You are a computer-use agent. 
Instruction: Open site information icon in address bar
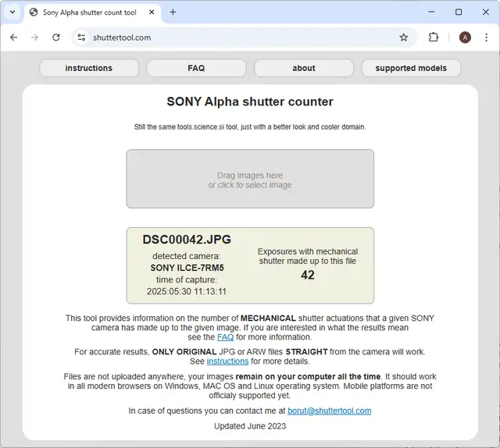(81, 37)
